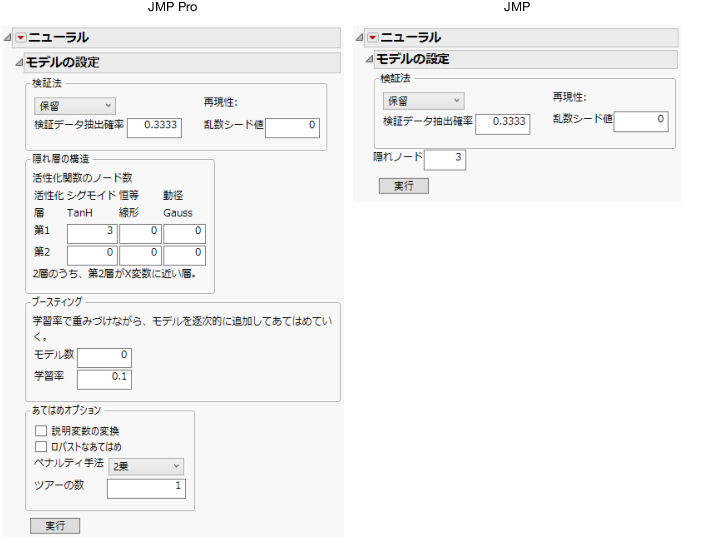Collapse JMP Pro モデルの設定 section

click(19, 62)
